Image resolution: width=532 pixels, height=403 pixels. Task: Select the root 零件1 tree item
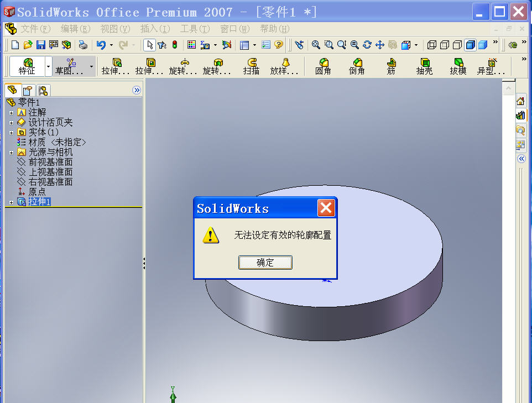[x=29, y=102]
